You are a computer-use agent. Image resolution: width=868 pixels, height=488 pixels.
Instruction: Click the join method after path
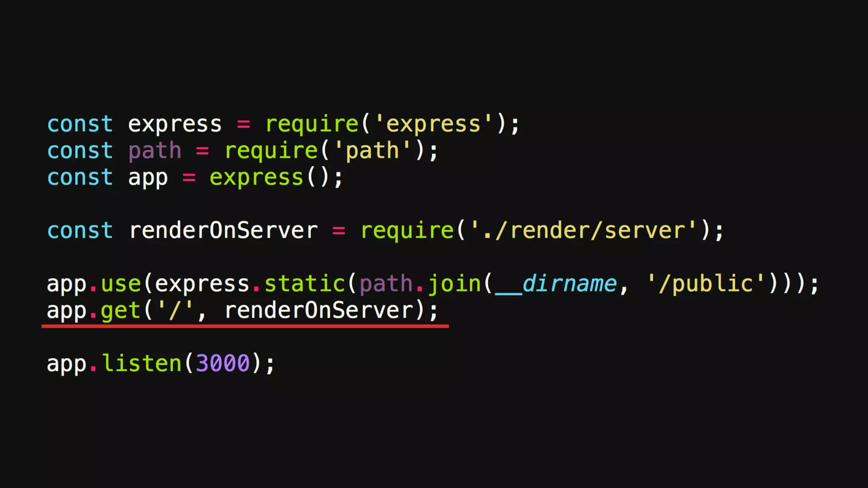point(455,284)
